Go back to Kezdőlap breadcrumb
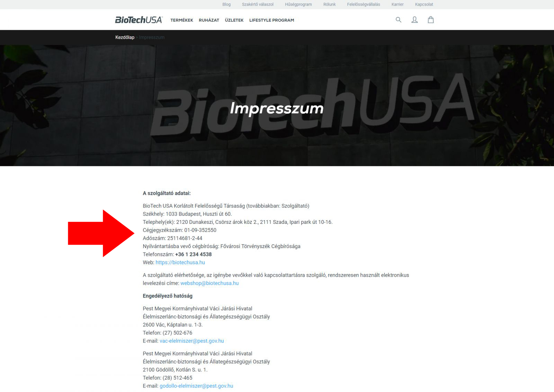The image size is (554, 392). click(125, 37)
